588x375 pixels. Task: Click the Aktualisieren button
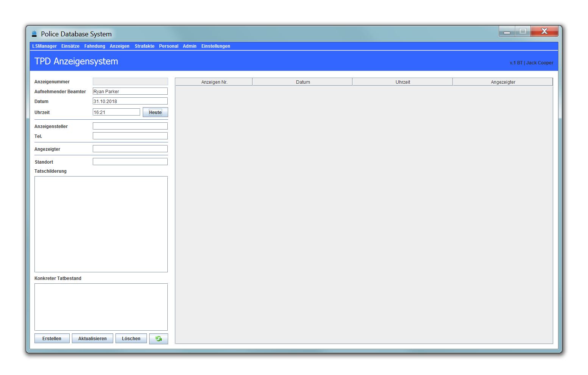(92, 339)
